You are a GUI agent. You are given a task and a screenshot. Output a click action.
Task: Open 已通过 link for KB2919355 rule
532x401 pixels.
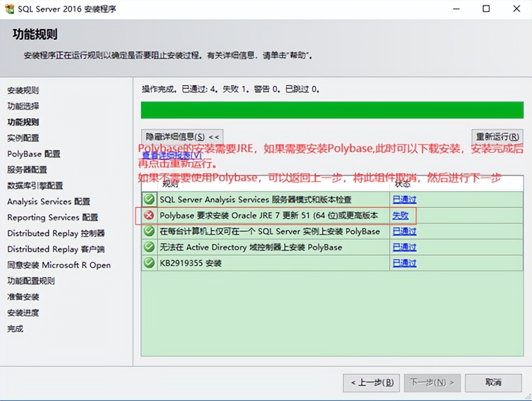[404, 263]
